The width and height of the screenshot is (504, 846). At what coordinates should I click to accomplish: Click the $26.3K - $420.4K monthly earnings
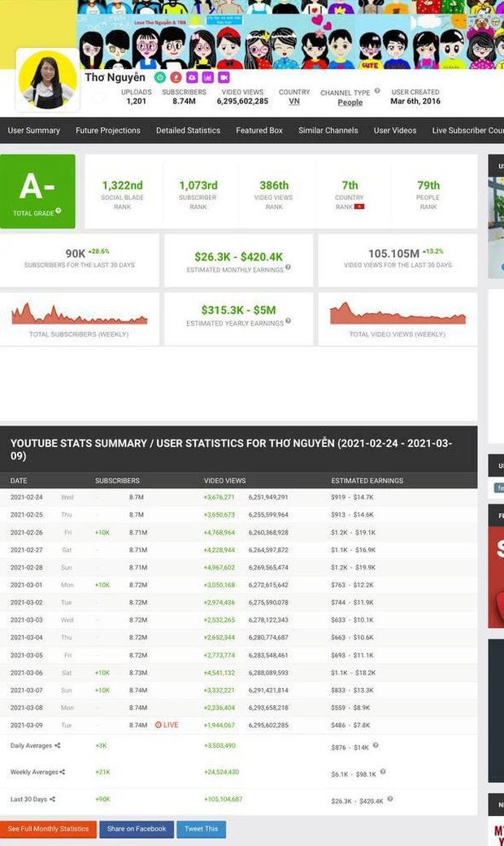[x=239, y=257]
